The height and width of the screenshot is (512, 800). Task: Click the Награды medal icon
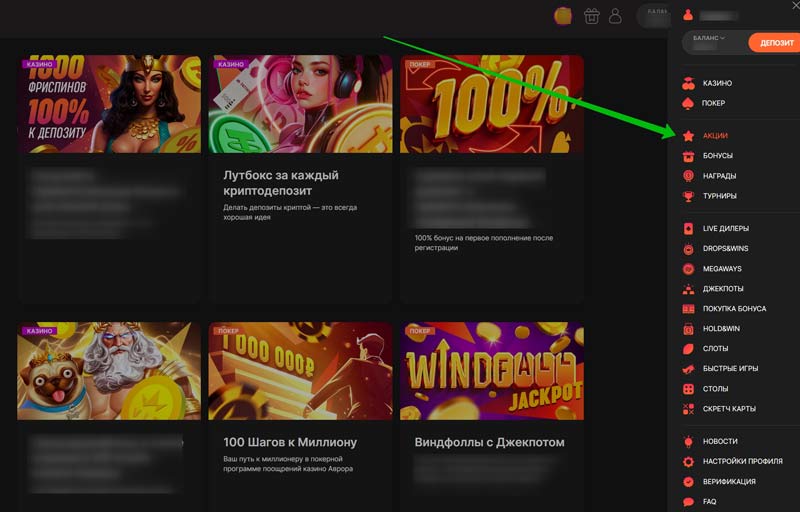coord(688,176)
